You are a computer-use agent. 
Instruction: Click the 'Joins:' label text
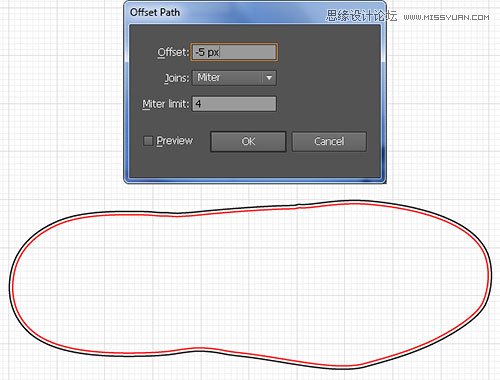pos(177,78)
